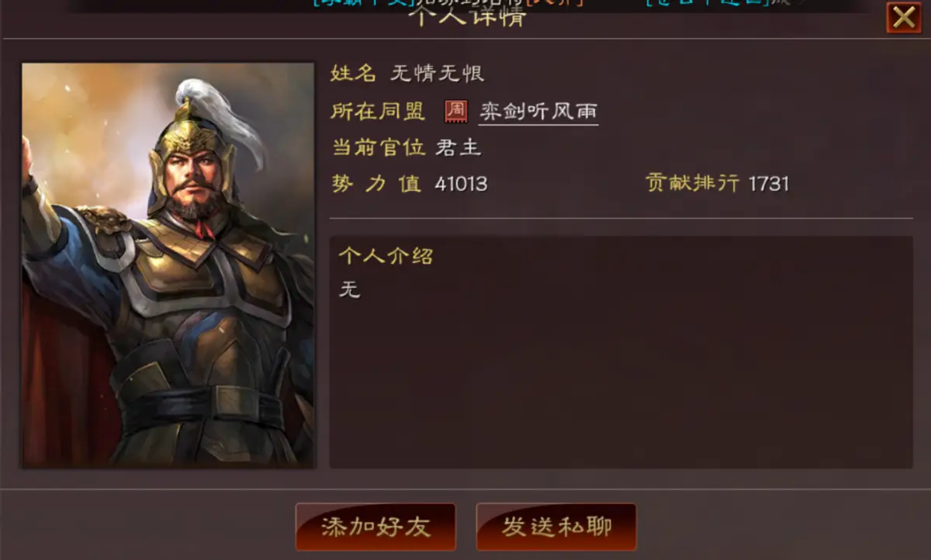Click the 添加好友 button
The image size is (931, 560).
pyautogui.click(x=376, y=527)
